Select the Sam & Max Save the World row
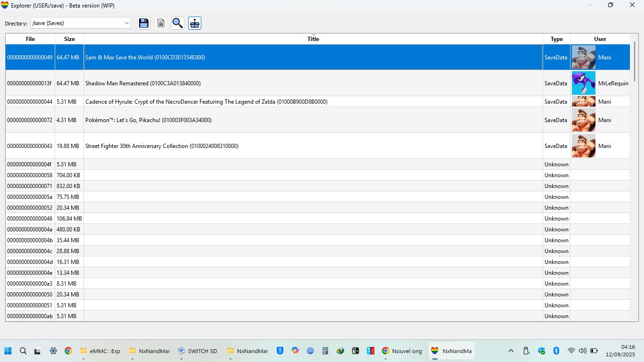 [x=318, y=58]
